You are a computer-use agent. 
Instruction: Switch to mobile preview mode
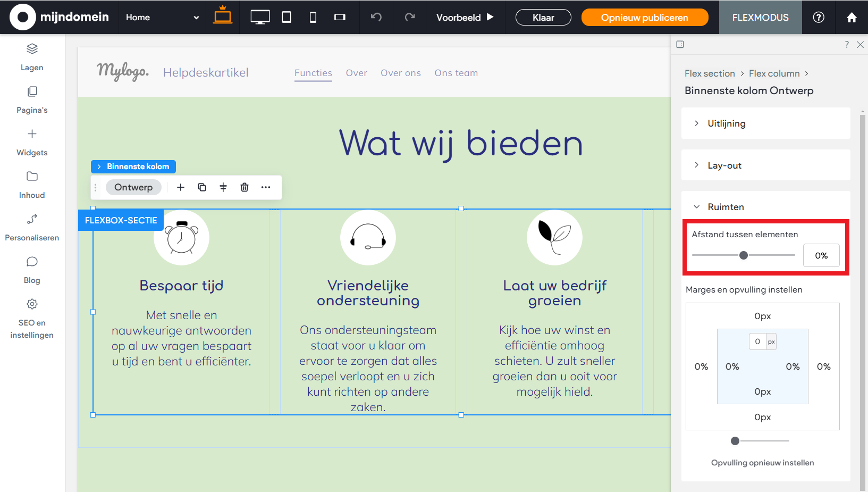(x=313, y=17)
